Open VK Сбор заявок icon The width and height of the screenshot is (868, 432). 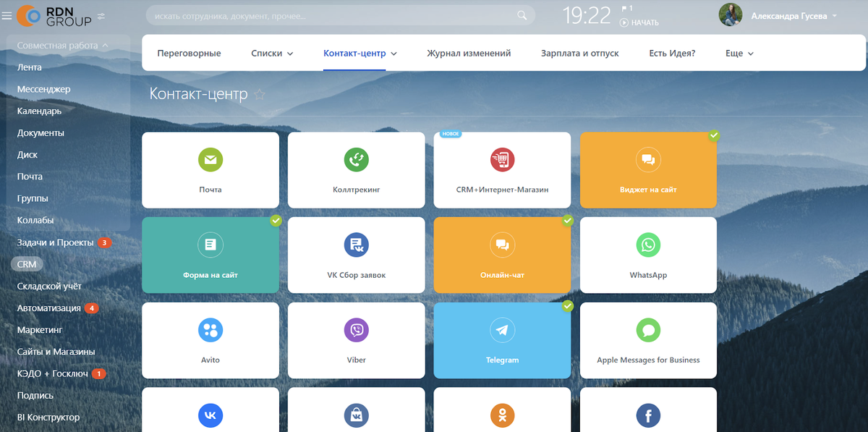357,245
